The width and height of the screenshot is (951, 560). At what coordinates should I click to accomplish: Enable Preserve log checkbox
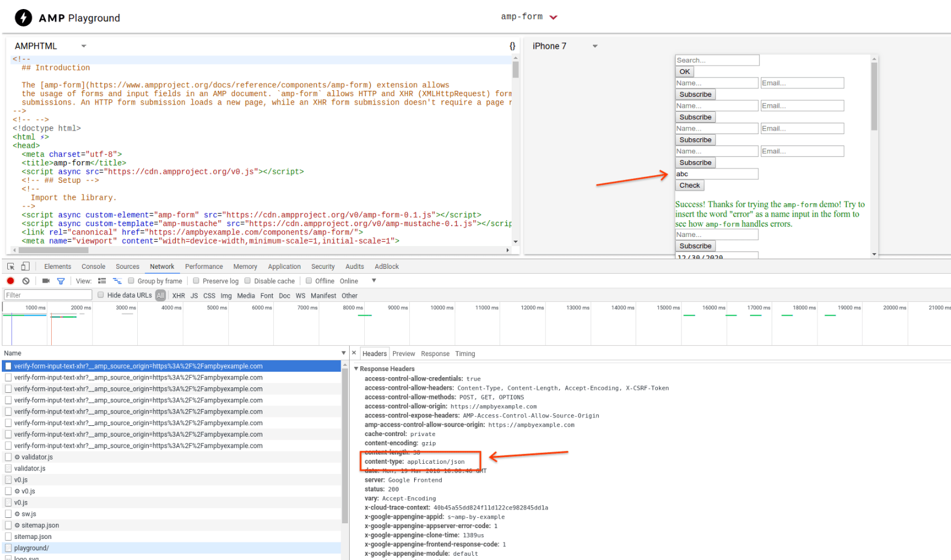pyautogui.click(x=196, y=281)
